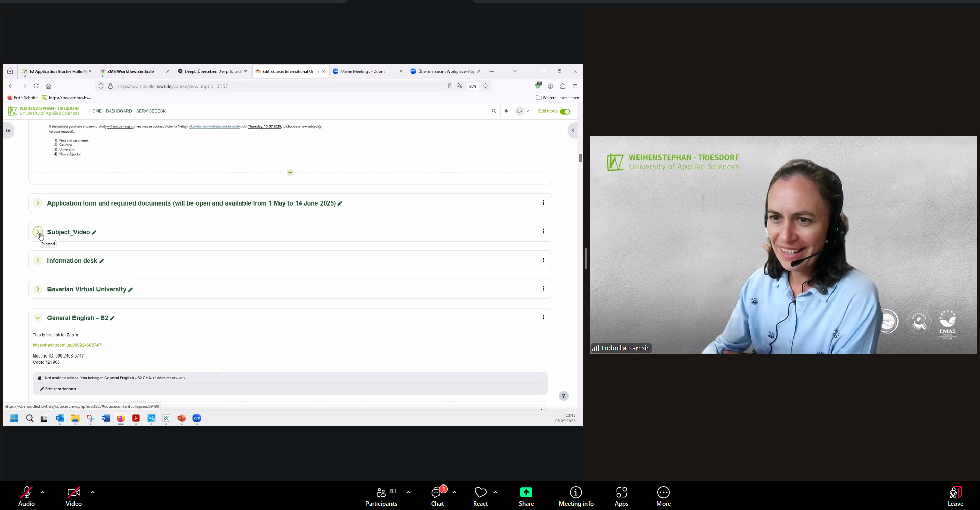Expand the Information desk section
The image size is (980, 510).
[x=38, y=261]
